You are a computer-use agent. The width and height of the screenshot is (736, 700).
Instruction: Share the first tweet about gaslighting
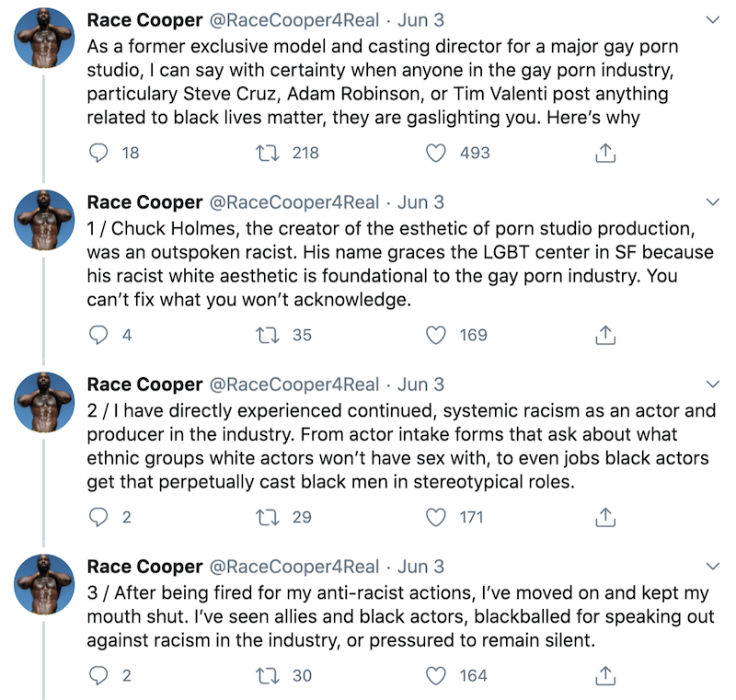click(604, 153)
